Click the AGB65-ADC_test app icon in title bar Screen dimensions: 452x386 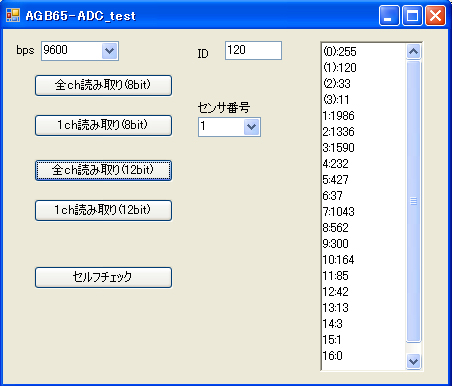pyautogui.click(x=13, y=15)
